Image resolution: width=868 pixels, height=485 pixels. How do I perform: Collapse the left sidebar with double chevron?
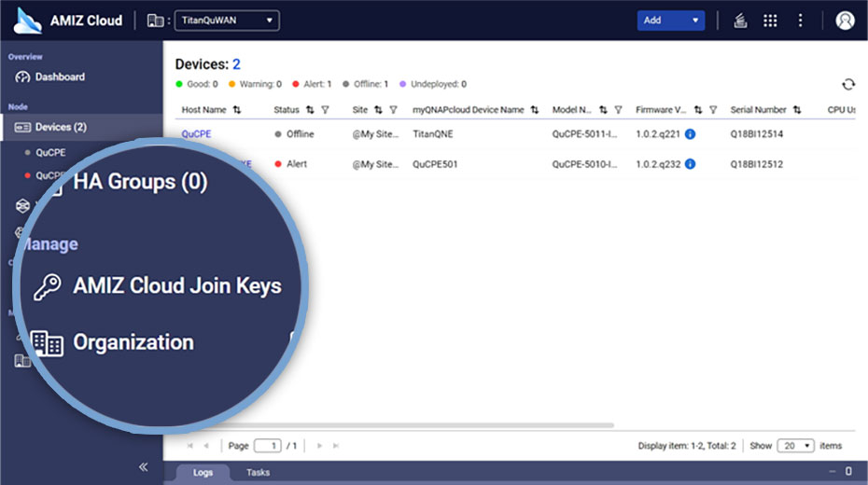tap(143, 466)
